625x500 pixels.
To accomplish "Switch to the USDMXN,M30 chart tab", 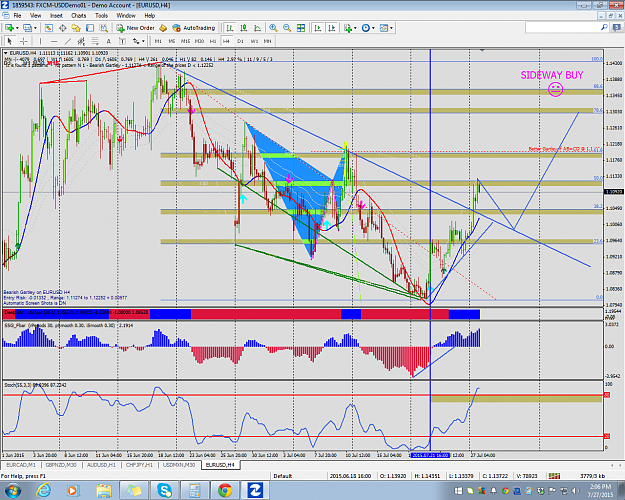I will tap(179, 465).
